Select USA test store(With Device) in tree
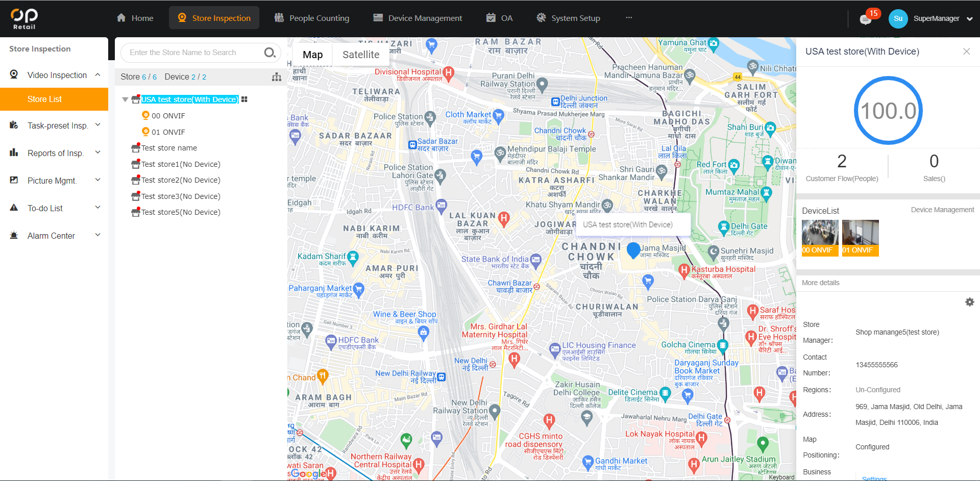This screenshot has width=980, height=481. (190, 99)
